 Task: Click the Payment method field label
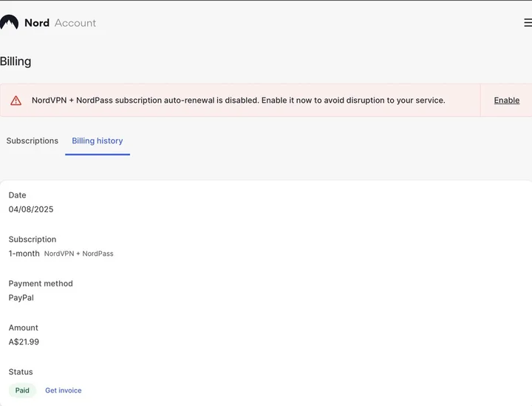point(41,283)
